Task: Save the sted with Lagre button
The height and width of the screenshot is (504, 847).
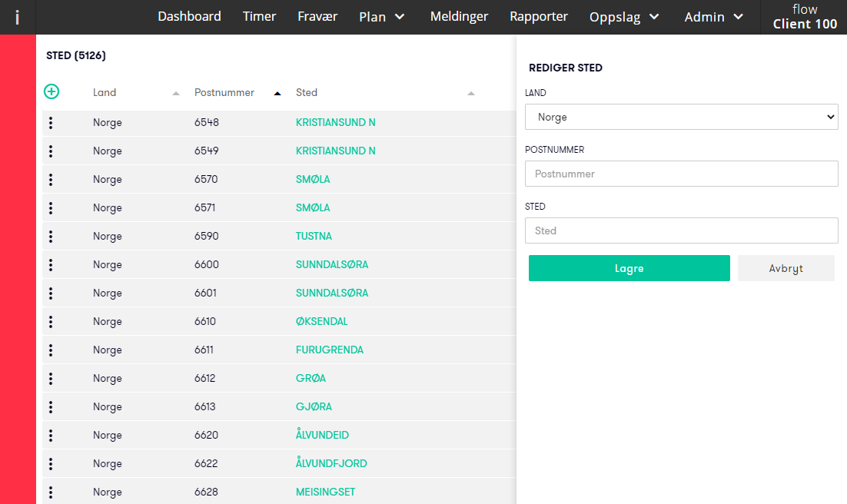Action: coord(629,268)
